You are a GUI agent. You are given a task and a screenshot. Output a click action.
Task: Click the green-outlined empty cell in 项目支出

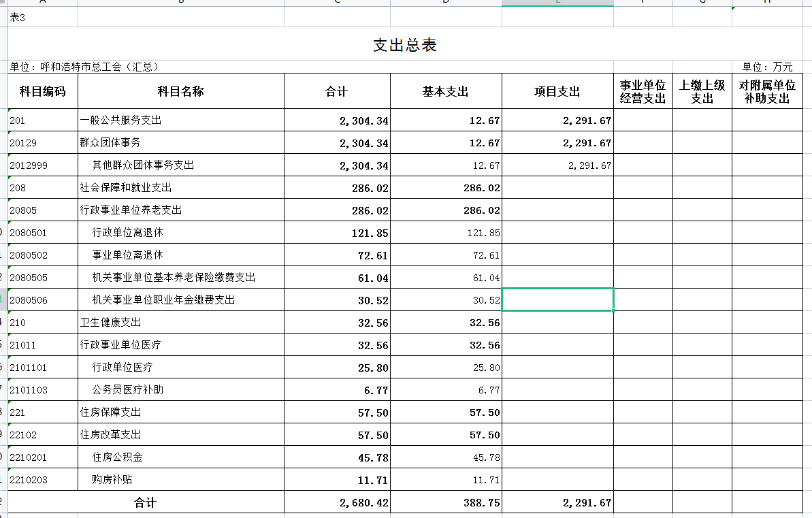557,300
